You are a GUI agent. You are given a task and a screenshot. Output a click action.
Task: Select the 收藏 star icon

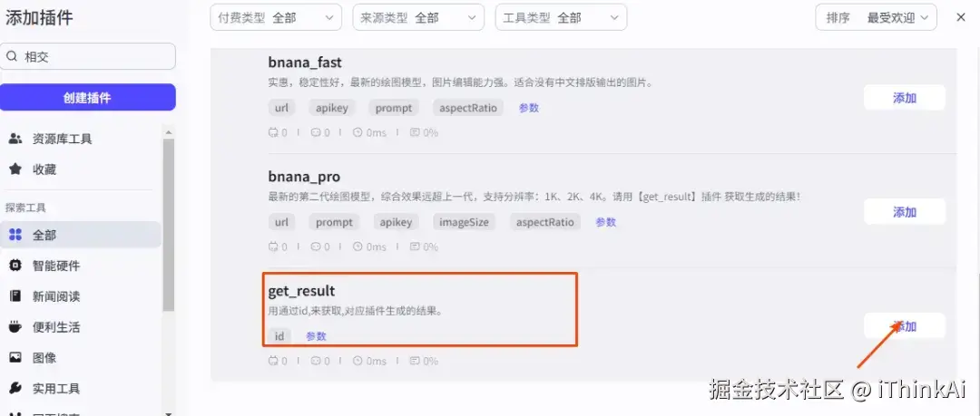(x=15, y=169)
